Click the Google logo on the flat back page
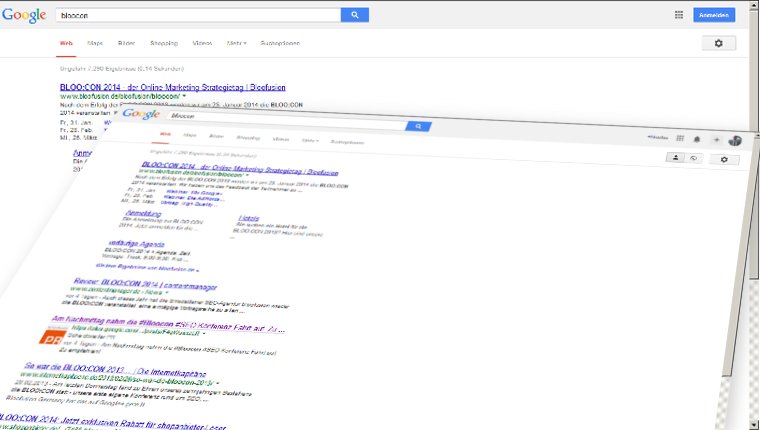 click(24, 16)
